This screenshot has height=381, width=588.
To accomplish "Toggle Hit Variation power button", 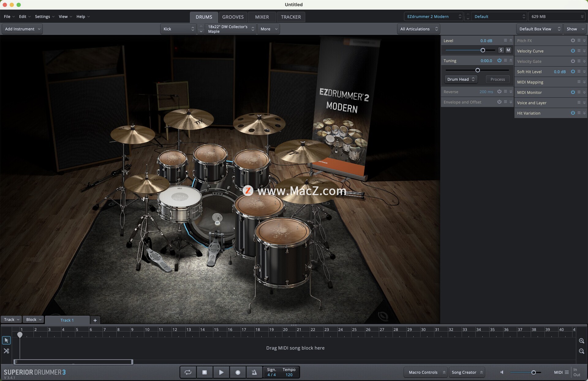I will tap(573, 113).
